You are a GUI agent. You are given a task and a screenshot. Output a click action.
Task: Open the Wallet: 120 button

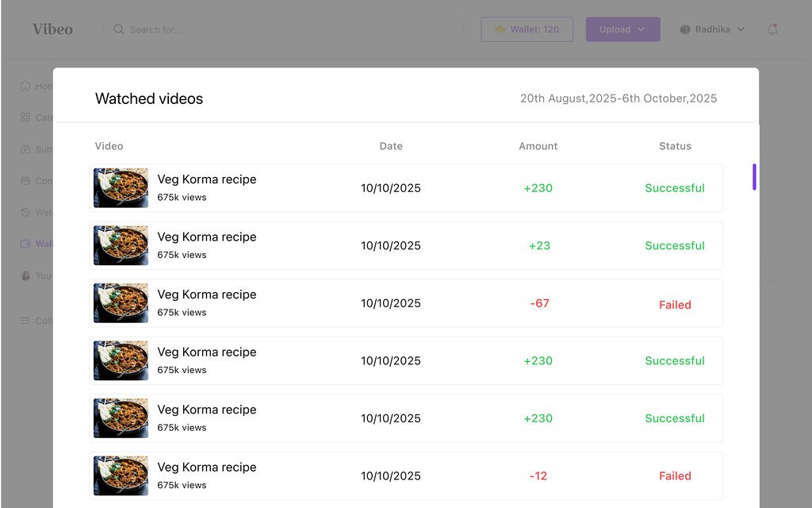527,29
